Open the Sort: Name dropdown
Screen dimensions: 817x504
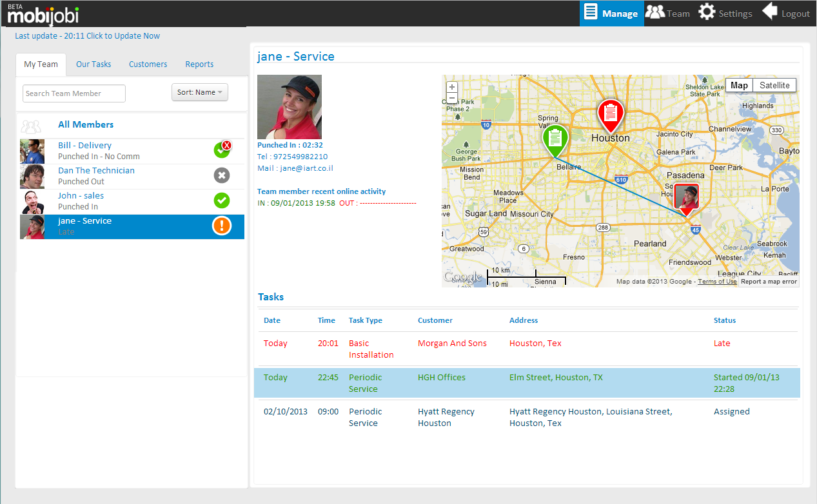(x=199, y=92)
